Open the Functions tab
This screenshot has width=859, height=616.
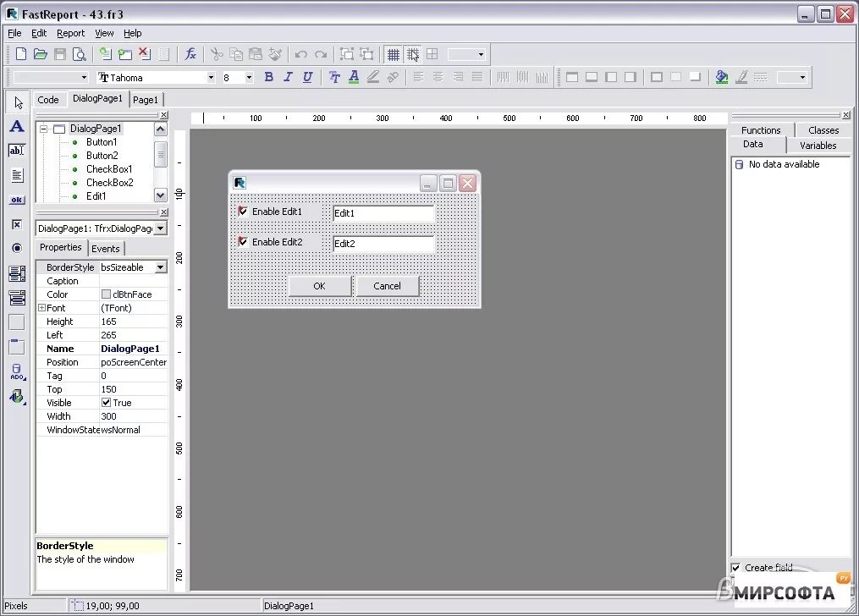tap(761, 130)
